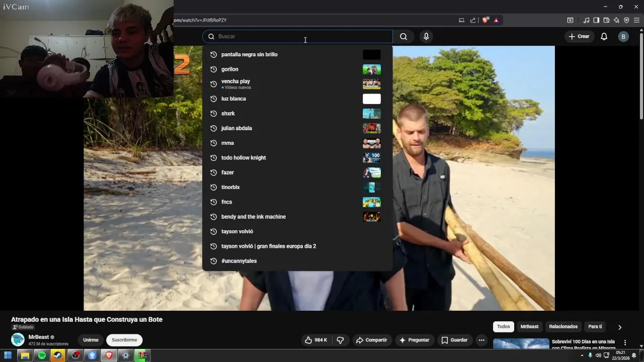Click the taskbar volume speaker icon

(598, 355)
